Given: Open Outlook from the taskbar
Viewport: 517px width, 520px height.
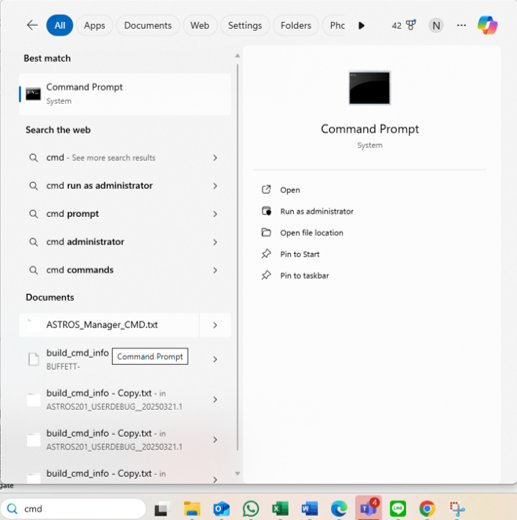Looking at the screenshot, I should click(221, 509).
